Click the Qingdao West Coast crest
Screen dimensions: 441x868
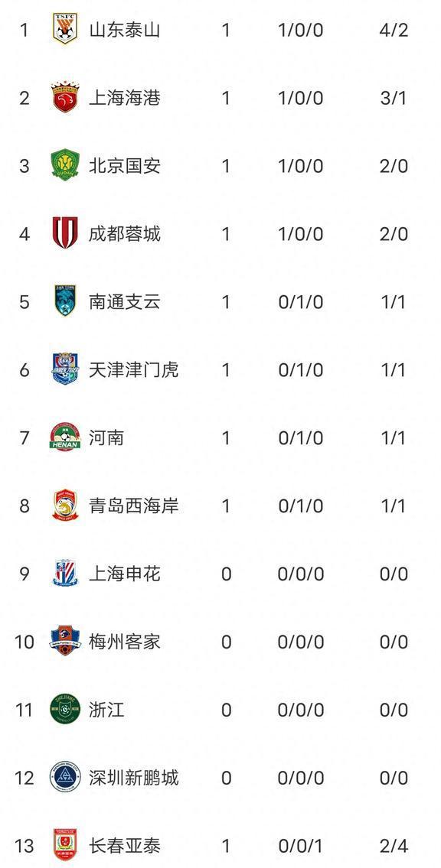click(65, 505)
